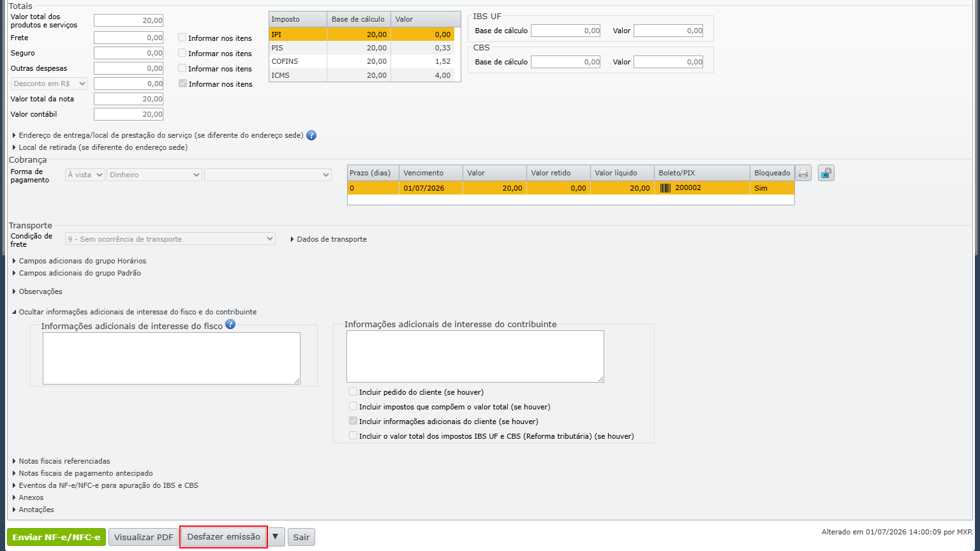Click the Sair button

click(x=301, y=537)
